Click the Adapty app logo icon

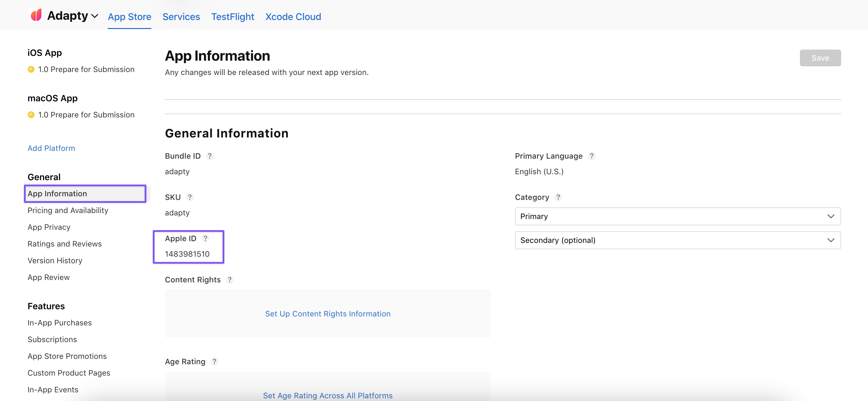(x=36, y=15)
